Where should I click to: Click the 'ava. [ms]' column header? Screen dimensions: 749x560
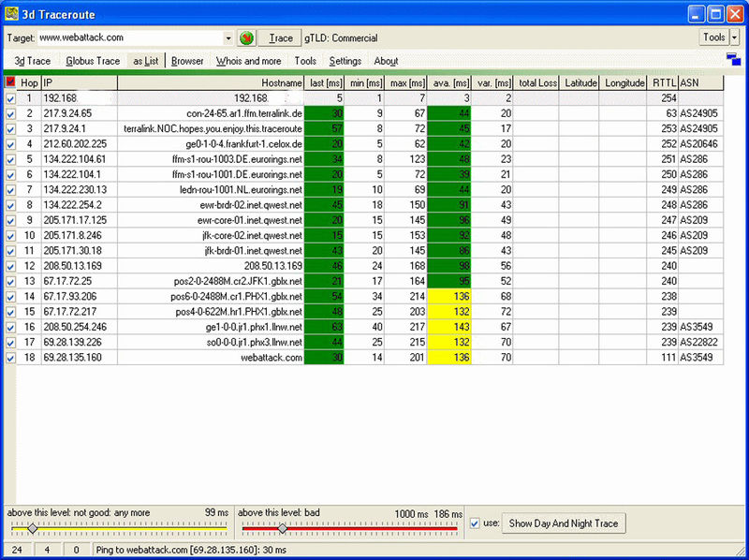tap(449, 82)
